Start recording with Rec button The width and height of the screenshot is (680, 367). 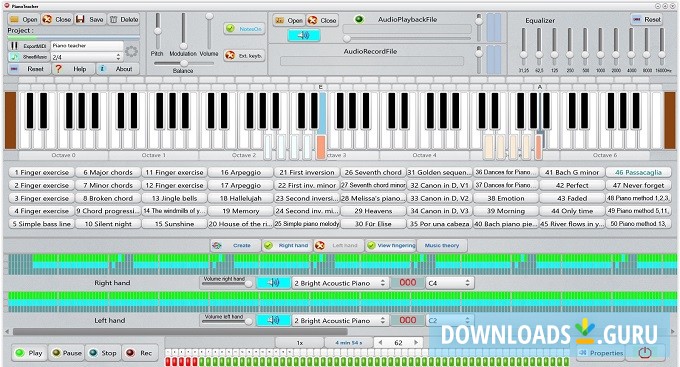[140, 353]
